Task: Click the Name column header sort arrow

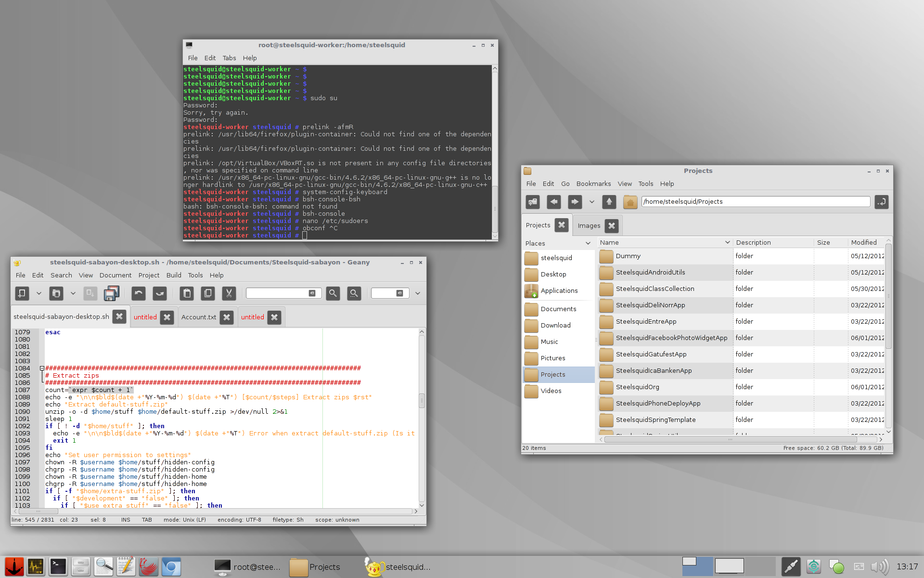Action: tap(728, 242)
